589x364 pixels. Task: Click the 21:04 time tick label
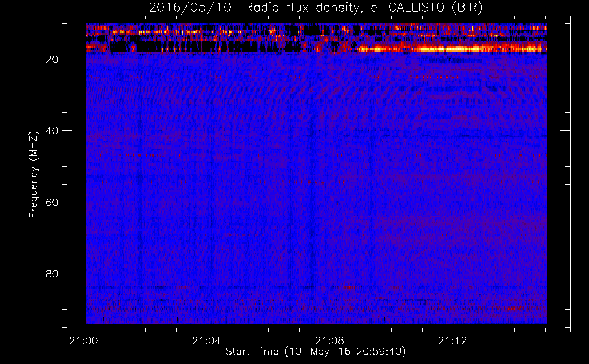pyautogui.click(x=207, y=341)
